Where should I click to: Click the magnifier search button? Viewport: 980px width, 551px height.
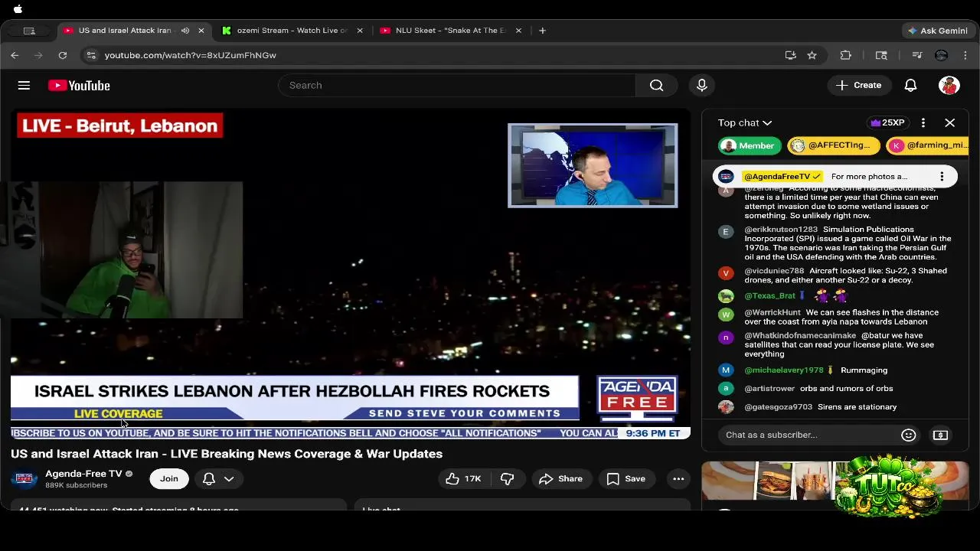click(x=656, y=85)
